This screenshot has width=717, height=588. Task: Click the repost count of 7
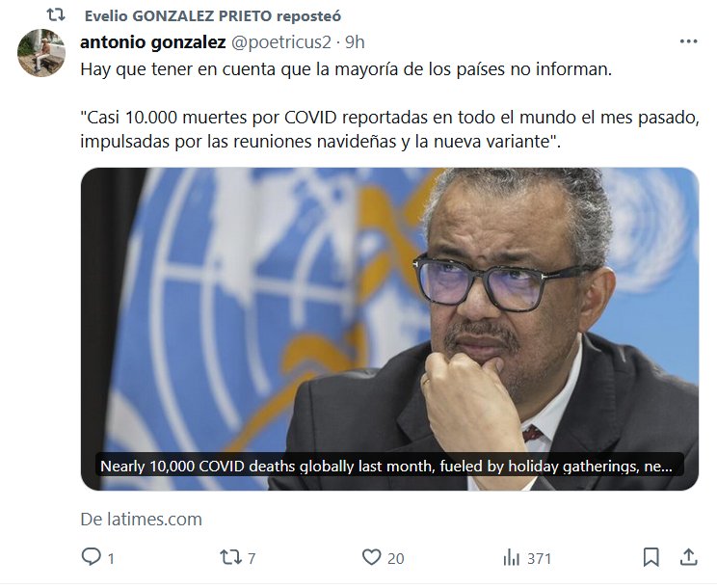coord(252,558)
